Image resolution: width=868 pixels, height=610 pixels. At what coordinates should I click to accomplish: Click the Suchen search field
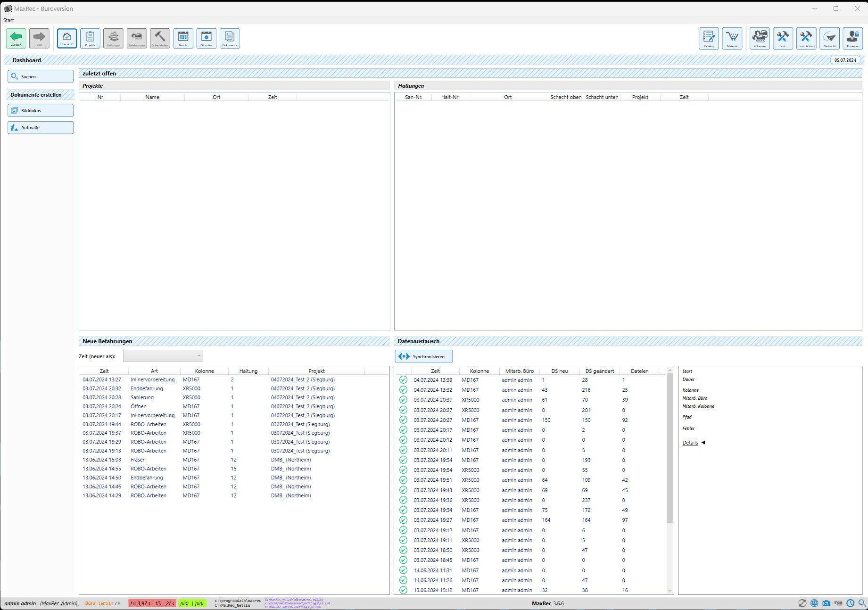41,76
